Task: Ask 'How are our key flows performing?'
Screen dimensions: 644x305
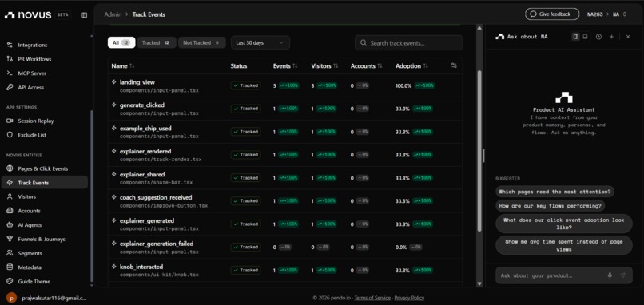Action: [x=551, y=206]
